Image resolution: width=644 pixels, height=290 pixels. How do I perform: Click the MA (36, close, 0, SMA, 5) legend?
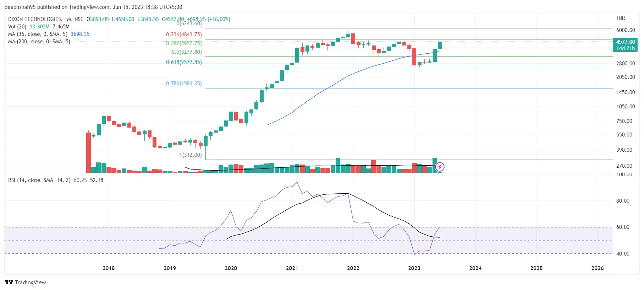click(38, 34)
